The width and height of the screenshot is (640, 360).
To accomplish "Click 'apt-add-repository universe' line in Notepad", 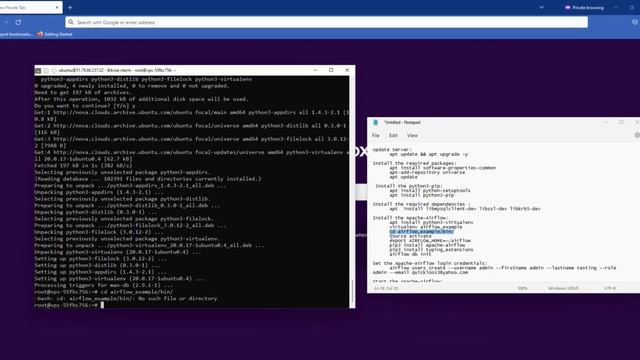I will click(x=427, y=172).
